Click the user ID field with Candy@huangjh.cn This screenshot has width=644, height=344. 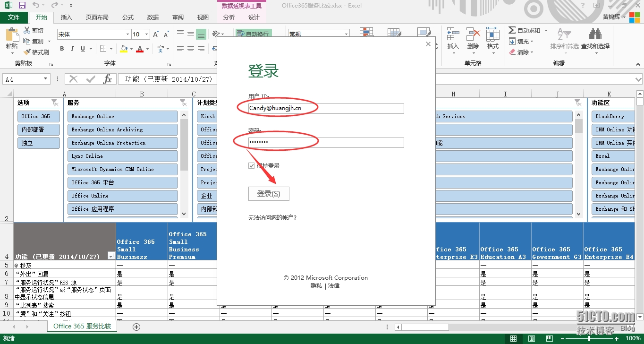(x=326, y=109)
